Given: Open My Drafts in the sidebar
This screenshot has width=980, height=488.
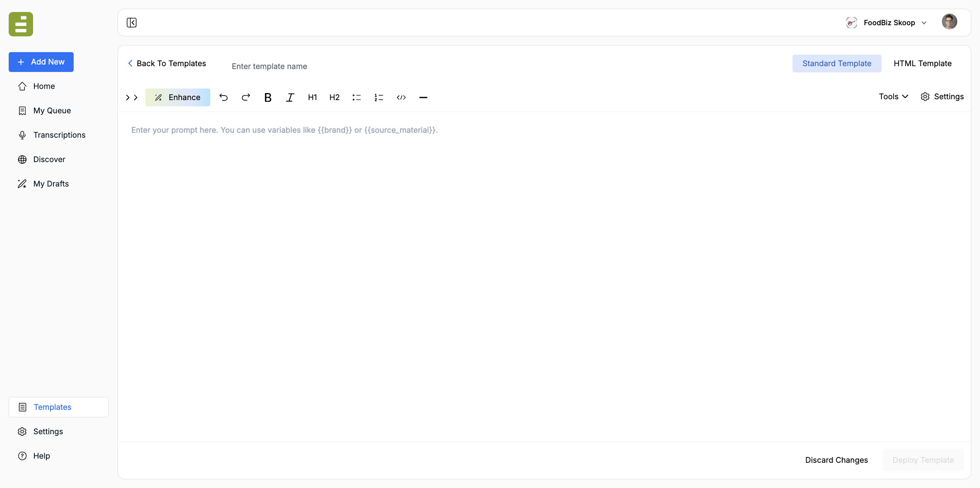Looking at the screenshot, I should tap(59, 184).
